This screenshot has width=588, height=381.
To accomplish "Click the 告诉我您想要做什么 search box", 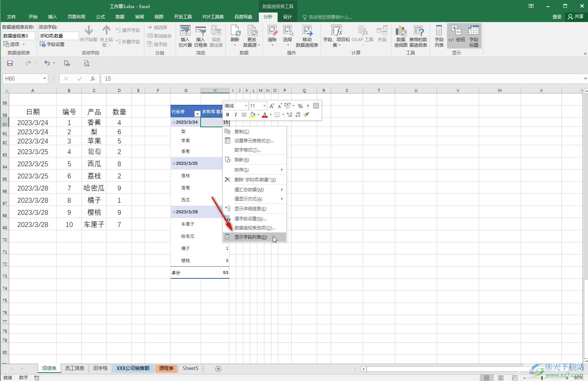I will pyautogui.click(x=327, y=17).
